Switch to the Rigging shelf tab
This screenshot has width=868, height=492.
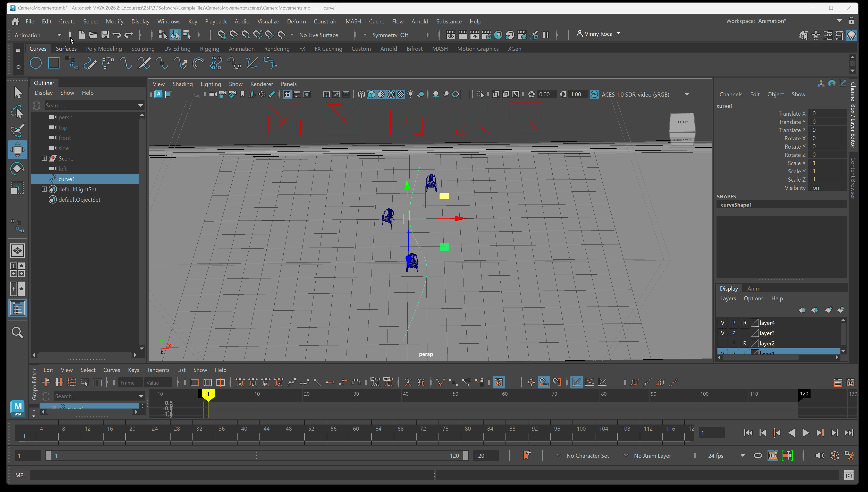pyautogui.click(x=209, y=49)
